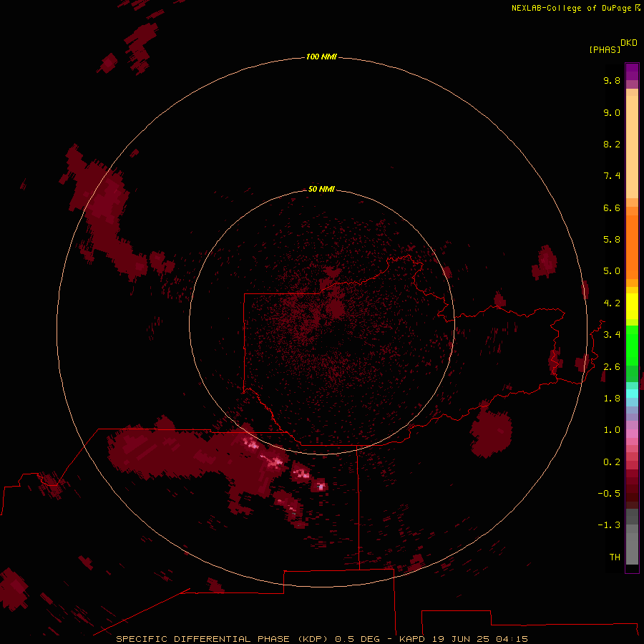644x644 pixels.
Task: Click the 1.0 value on color scale
Action: tap(612, 430)
